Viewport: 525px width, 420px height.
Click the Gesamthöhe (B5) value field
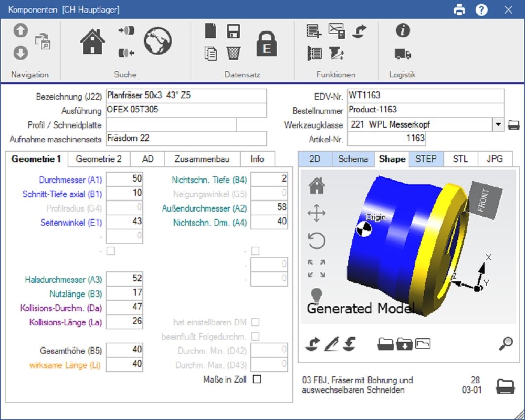tap(124, 350)
